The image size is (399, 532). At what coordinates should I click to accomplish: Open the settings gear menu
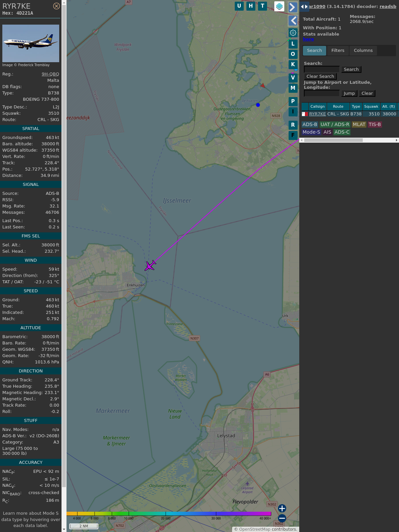(x=293, y=33)
